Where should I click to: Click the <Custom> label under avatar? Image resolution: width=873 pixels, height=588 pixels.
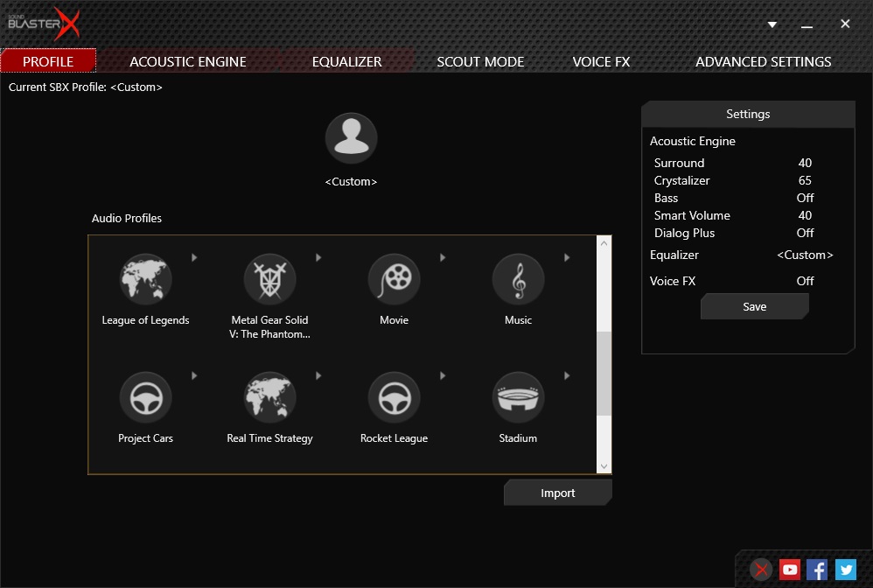[x=352, y=182]
